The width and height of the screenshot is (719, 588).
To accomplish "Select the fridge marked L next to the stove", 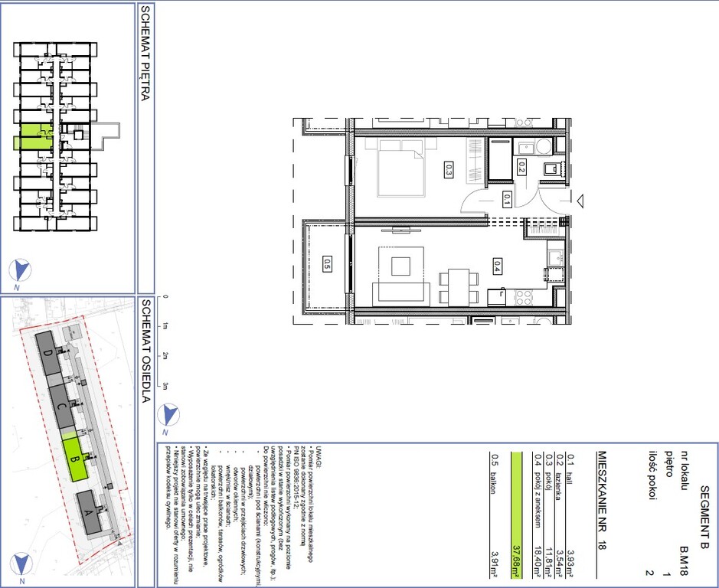I will pyautogui.click(x=497, y=297).
